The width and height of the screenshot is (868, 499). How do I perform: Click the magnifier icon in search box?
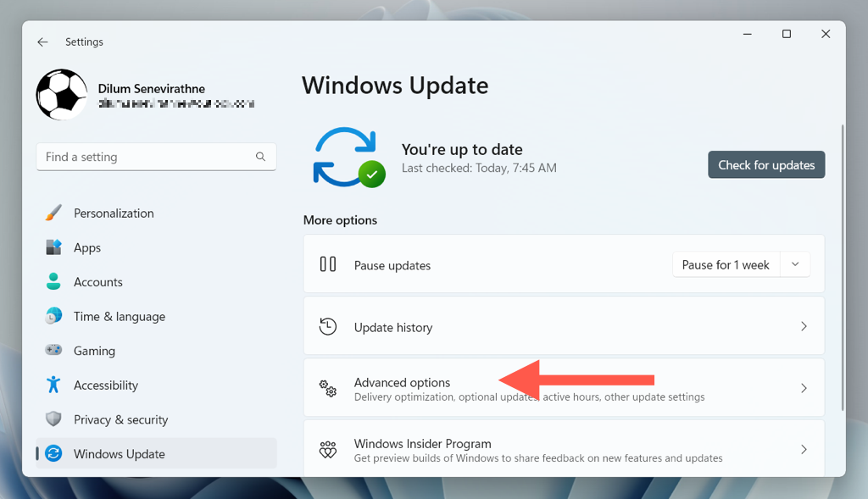coord(260,157)
